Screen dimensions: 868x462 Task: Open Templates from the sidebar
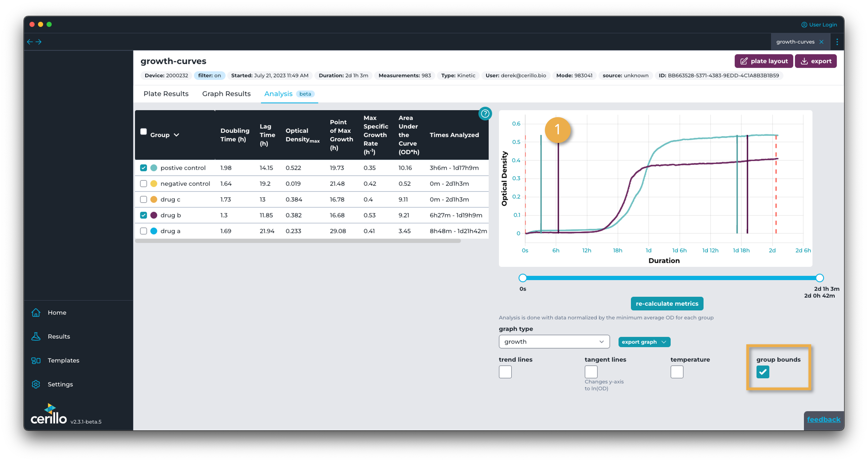point(63,360)
